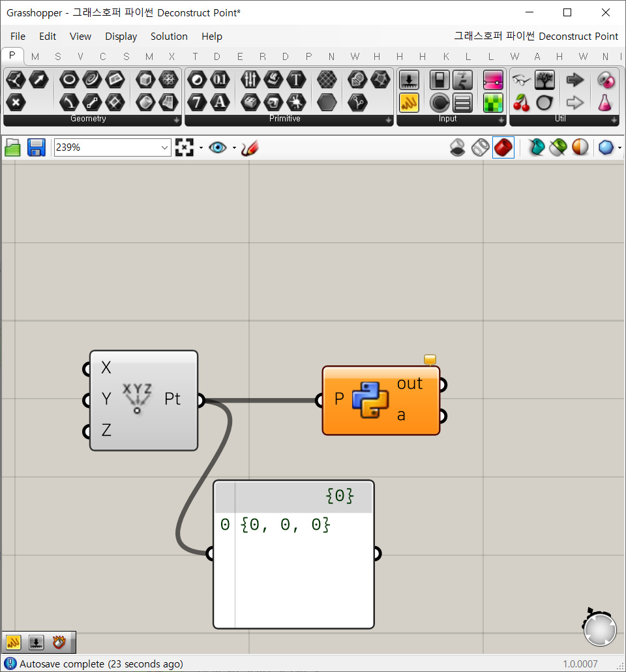This screenshot has height=672, width=626.
Task: Open dropdown arrow beside the eye icon
Action: point(234,148)
